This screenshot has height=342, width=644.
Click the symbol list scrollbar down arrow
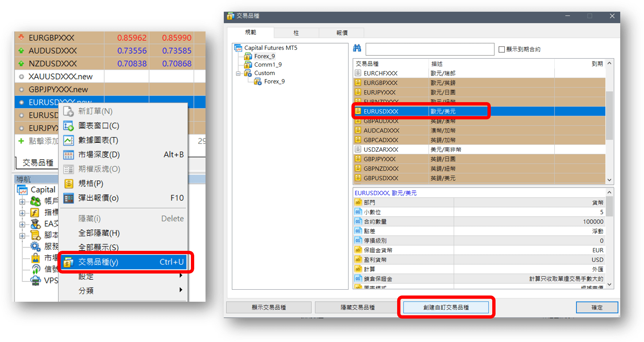click(609, 180)
